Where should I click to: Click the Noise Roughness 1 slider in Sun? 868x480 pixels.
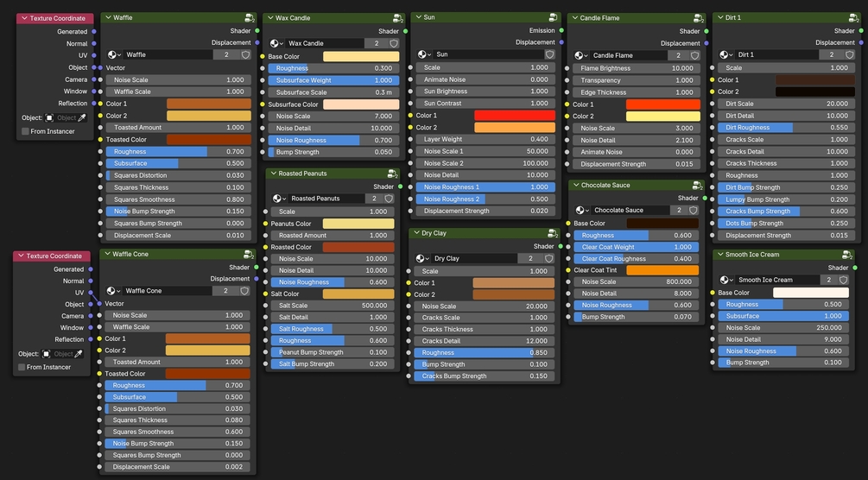[x=485, y=187]
